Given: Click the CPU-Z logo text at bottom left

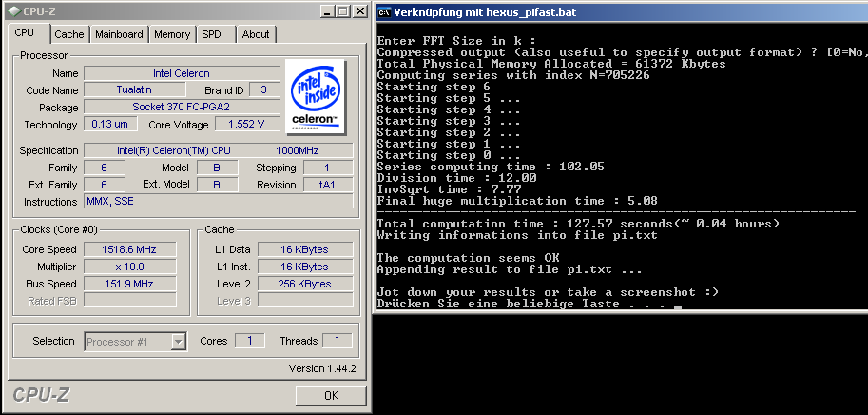Looking at the screenshot, I should pos(42,395).
